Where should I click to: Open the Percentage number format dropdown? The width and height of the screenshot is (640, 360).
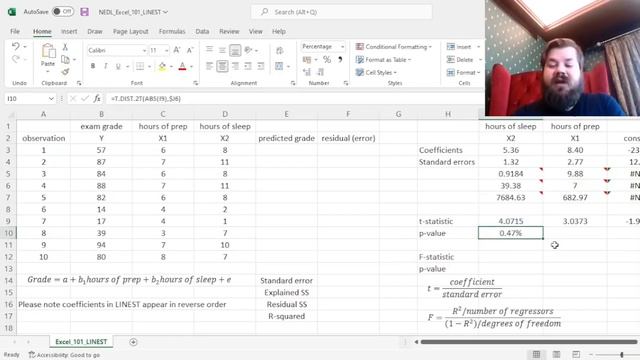tap(342, 47)
